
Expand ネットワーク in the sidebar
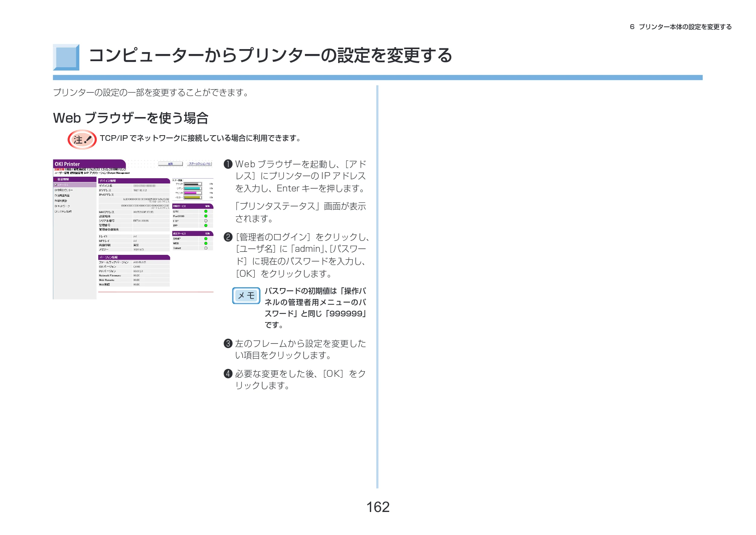[x=62, y=206]
